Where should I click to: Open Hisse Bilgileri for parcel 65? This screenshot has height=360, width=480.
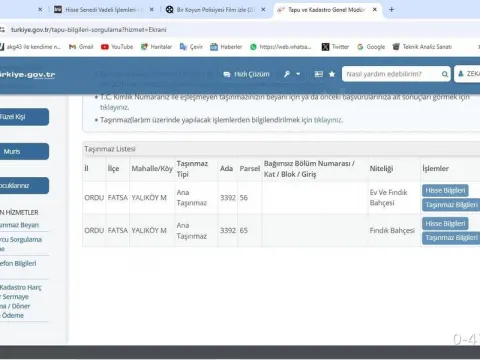[x=445, y=223]
